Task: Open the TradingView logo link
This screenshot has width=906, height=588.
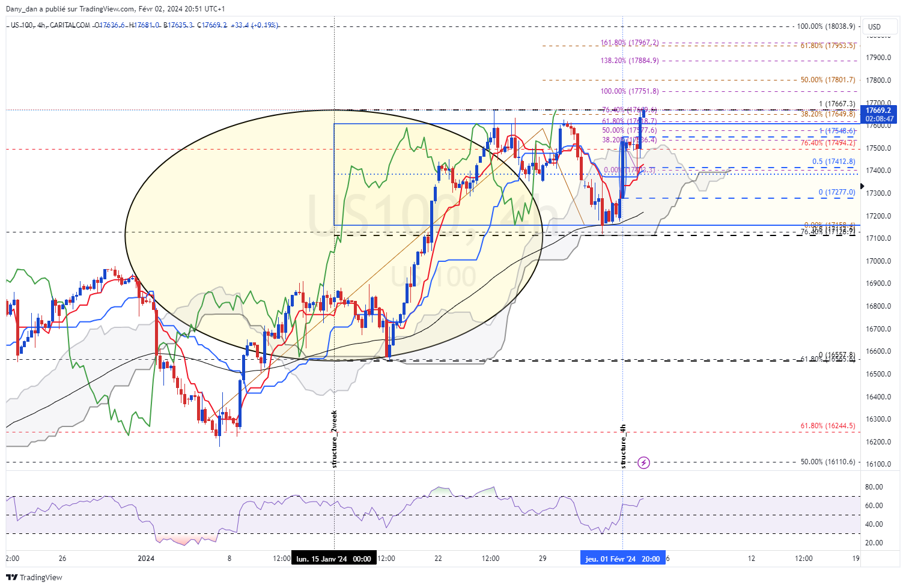Action: click(x=34, y=578)
